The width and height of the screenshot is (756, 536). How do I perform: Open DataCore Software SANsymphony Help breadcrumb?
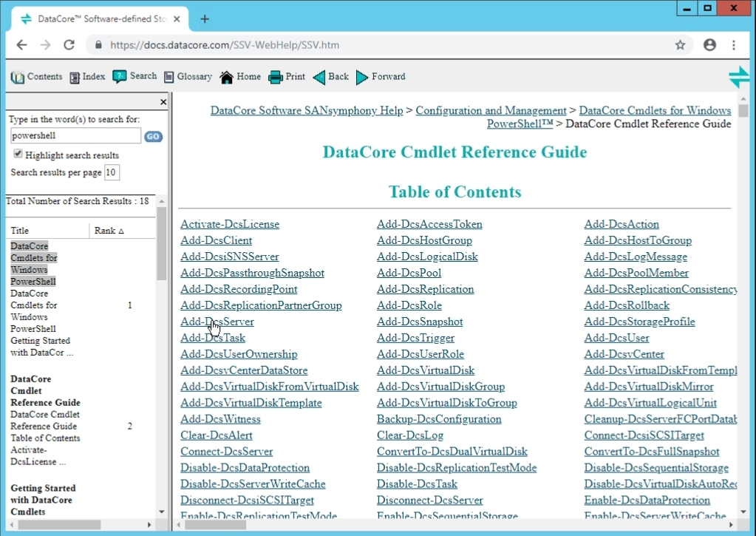307,110
